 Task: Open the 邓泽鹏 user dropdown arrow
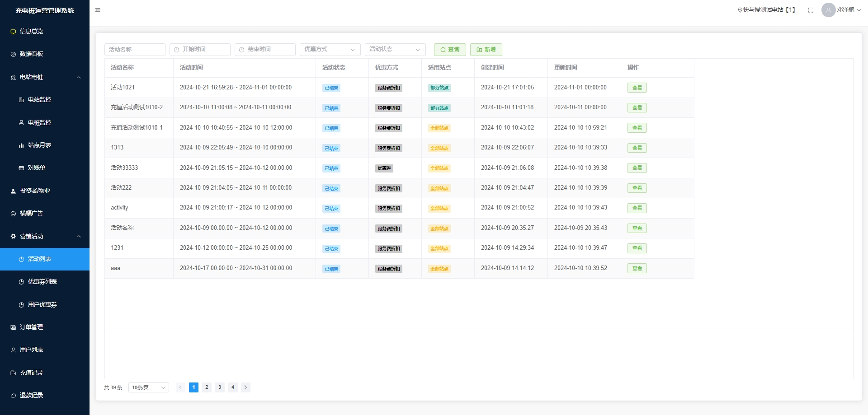click(x=859, y=10)
